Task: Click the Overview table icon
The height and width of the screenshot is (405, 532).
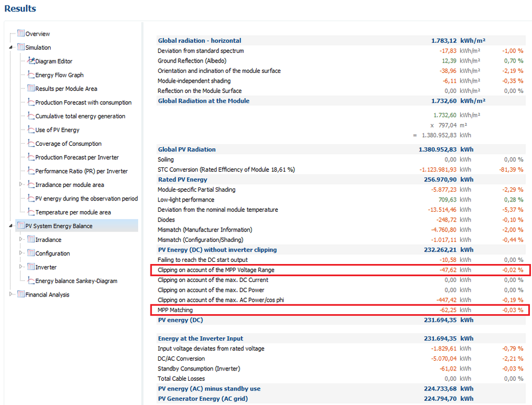Action: (x=21, y=33)
